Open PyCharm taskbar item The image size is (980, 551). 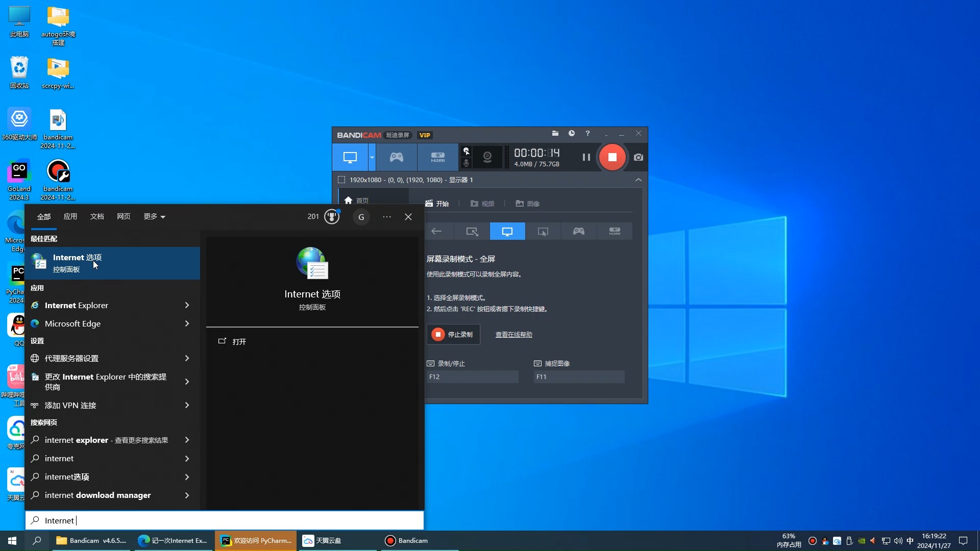[256, 541]
